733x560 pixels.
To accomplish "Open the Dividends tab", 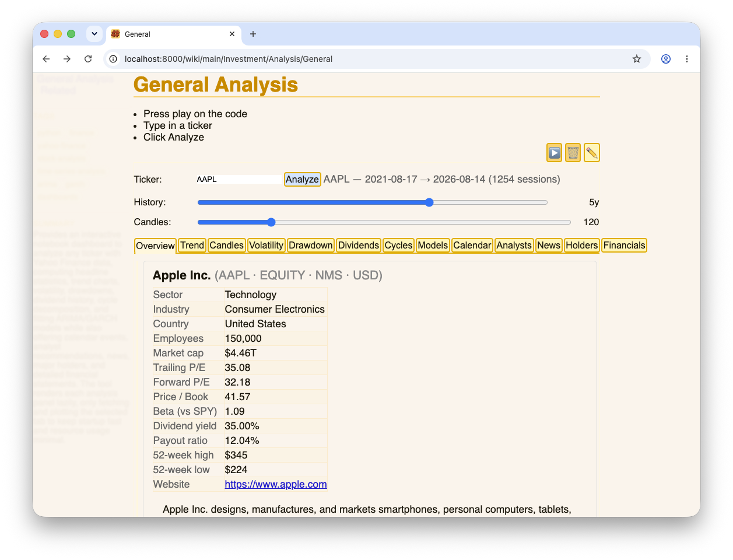I will click(x=359, y=246).
